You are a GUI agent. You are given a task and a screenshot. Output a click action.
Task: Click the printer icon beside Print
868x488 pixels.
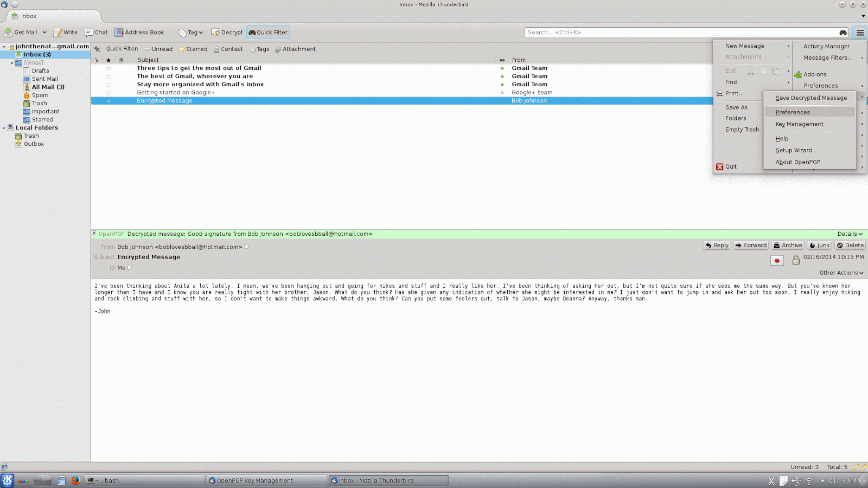point(720,93)
